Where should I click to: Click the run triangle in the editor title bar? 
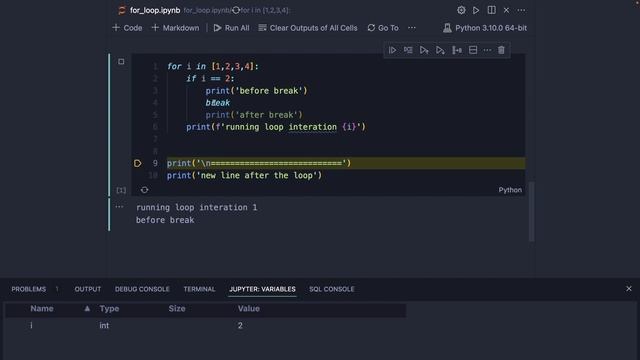[x=476, y=10]
